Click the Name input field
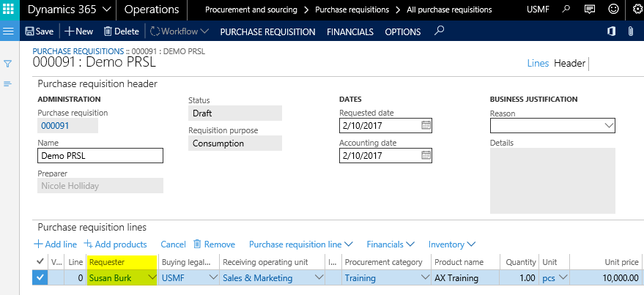 (100, 156)
